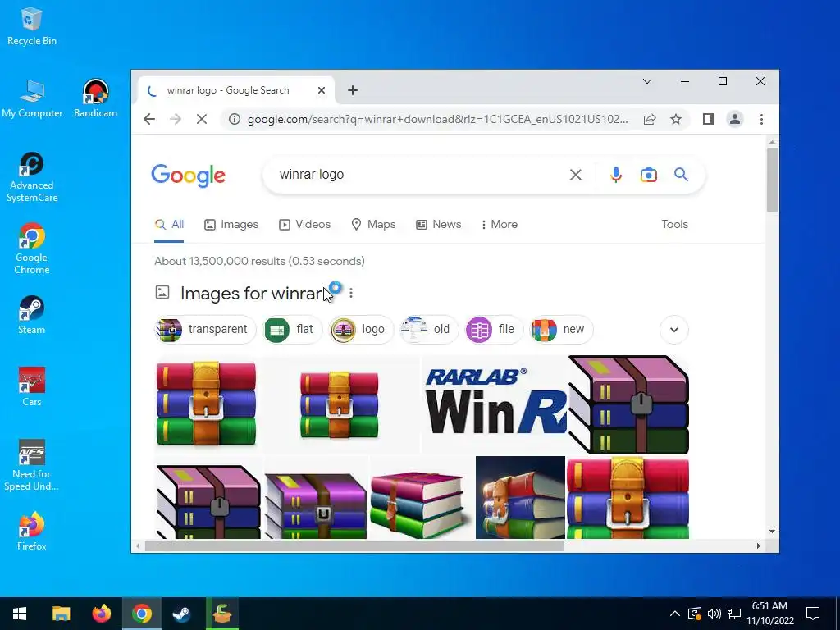Open the tab search chevron in Chrome
The height and width of the screenshot is (630, 840).
point(647,81)
